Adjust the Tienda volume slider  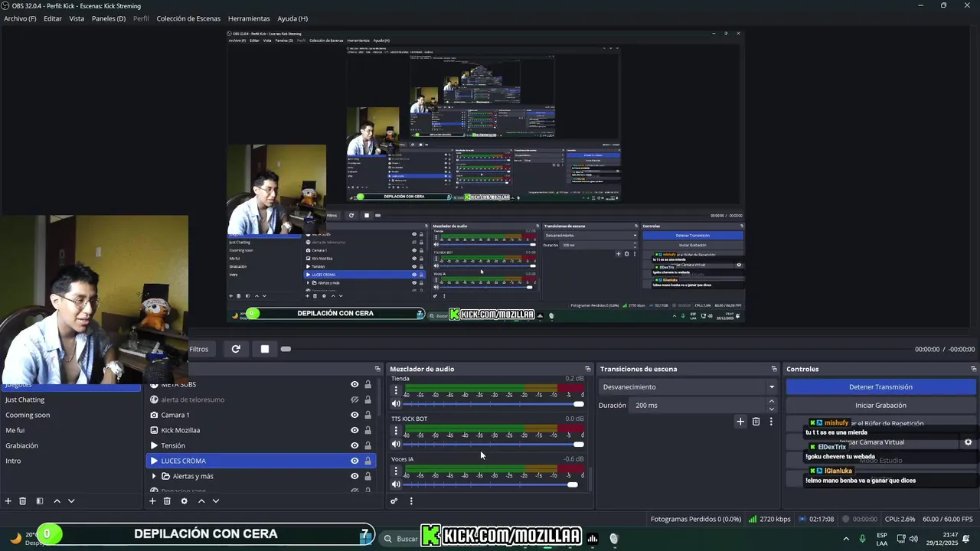[x=493, y=404]
